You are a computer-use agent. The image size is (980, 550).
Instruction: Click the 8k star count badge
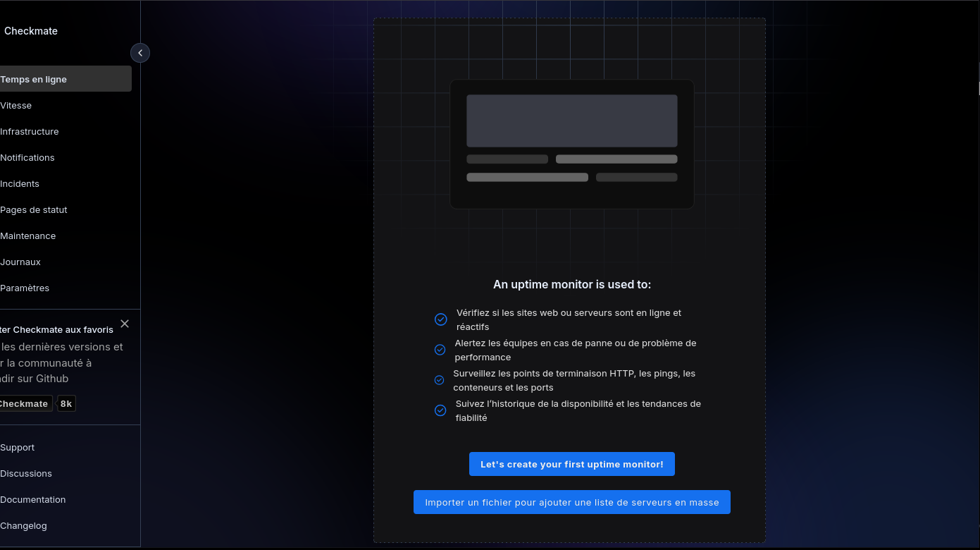tap(66, 404)
